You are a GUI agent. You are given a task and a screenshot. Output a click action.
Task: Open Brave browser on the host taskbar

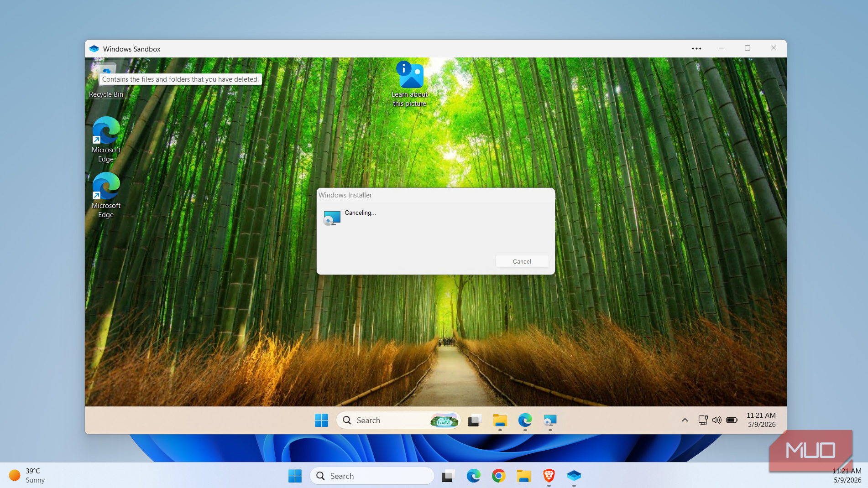[x=549, y=476]
